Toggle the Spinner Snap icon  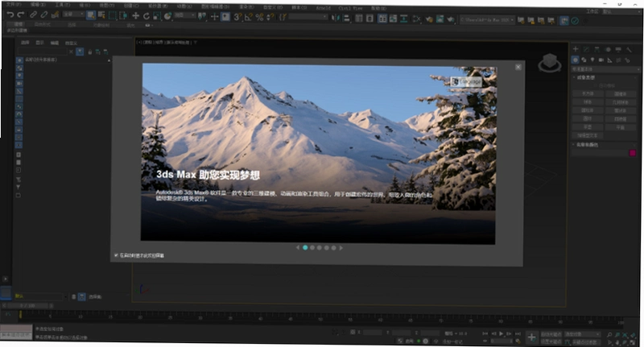[270, 17]
